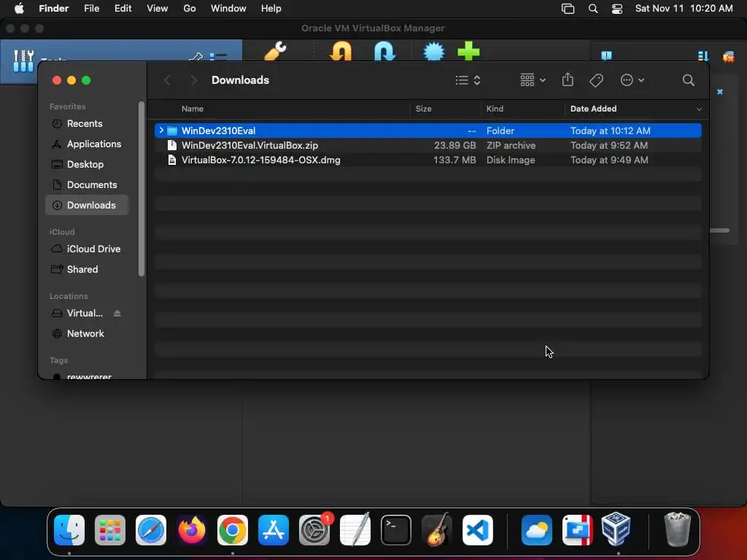Open Finder from the Dock

[x=69, y=530]
